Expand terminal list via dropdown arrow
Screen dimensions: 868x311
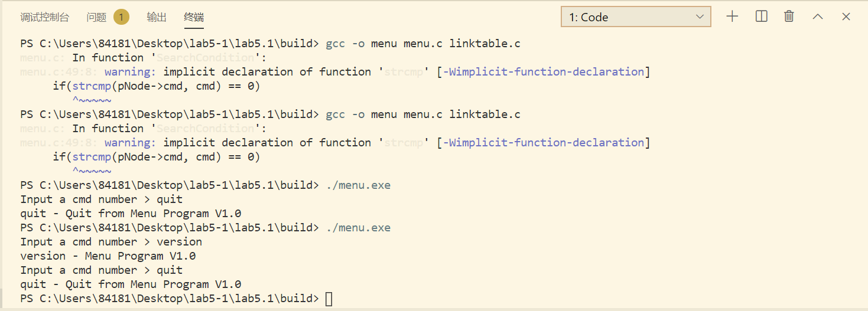pyautogui.click(x=700, y=17)
